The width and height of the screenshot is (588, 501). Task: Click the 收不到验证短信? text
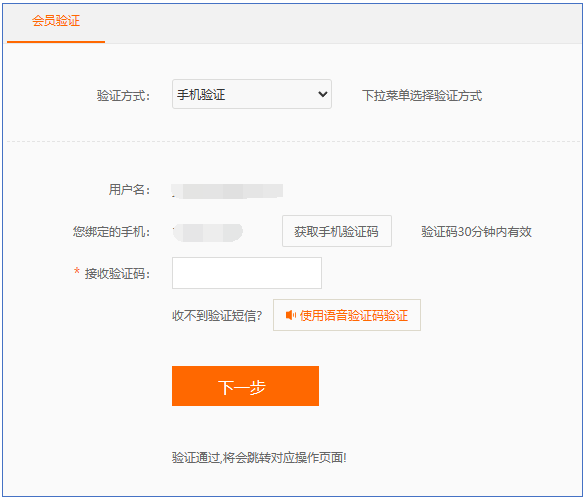(x=217, y=316)
